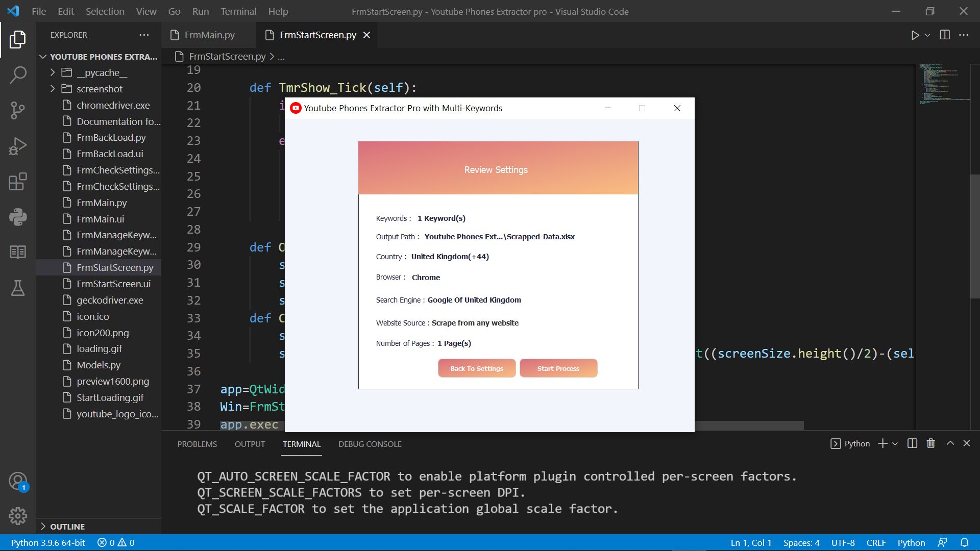Open the View menu
This screenshot has height=551, width=980.
coord(146,11)
